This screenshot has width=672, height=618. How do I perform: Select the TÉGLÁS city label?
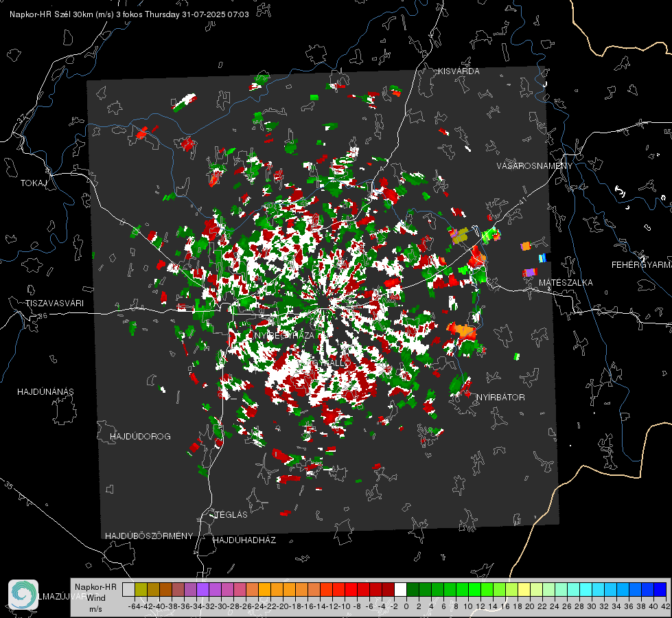click(x=231, y=515)
